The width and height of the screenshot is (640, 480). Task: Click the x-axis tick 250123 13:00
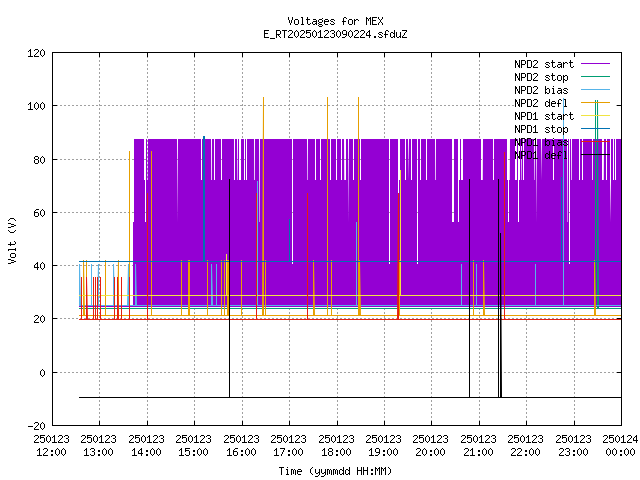point(99,446)
